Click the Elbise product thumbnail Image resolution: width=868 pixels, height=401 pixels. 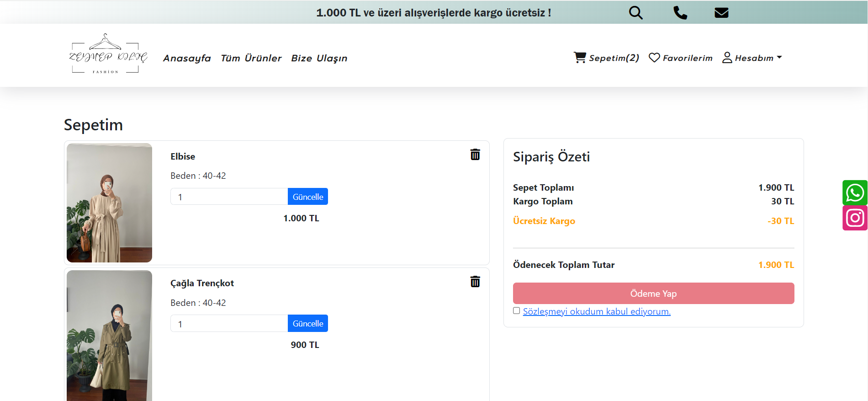coord(109,203)
